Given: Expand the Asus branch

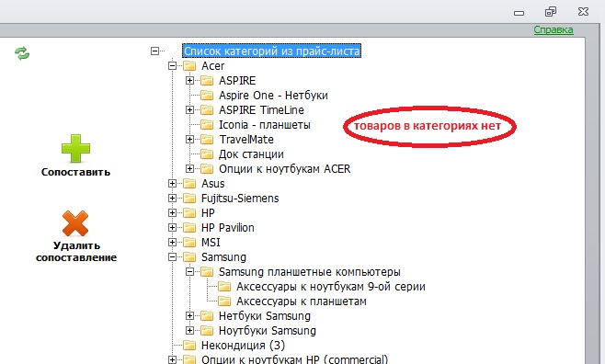Looking at the screenshot, I should [x=172, y=184].
